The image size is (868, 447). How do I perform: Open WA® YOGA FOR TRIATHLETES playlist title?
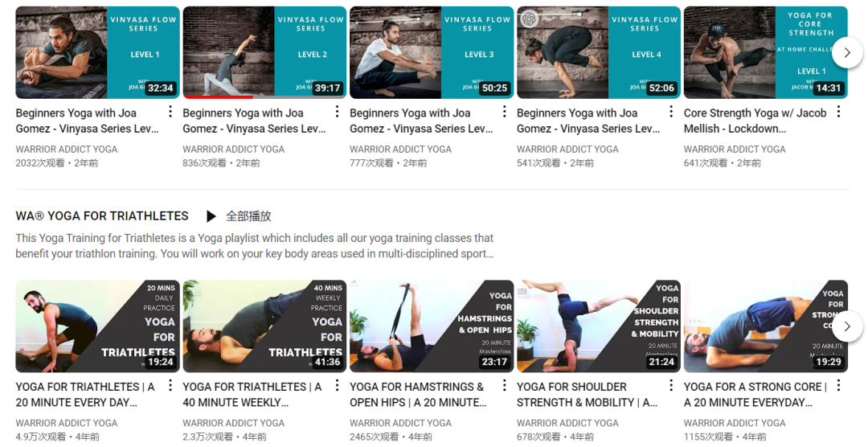[x=102, y=216]
